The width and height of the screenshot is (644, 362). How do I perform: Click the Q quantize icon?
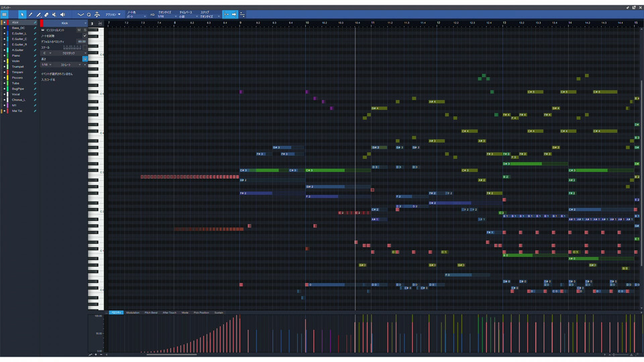click(x=89, y=14)
